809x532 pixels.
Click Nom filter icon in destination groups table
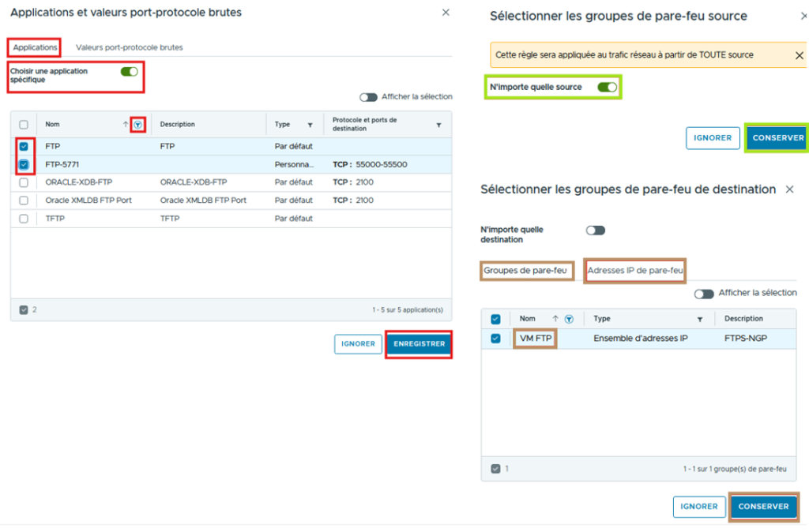point(569,319)
